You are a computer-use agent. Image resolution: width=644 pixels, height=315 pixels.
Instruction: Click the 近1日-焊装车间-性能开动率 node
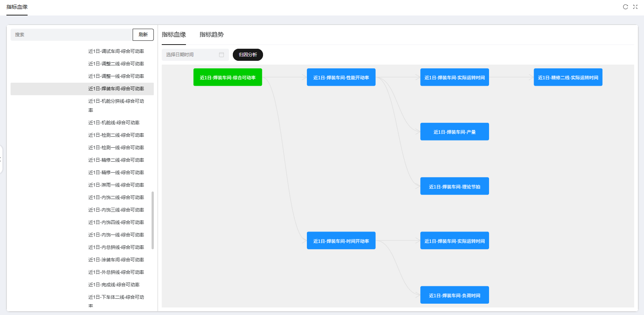[341, 77]
